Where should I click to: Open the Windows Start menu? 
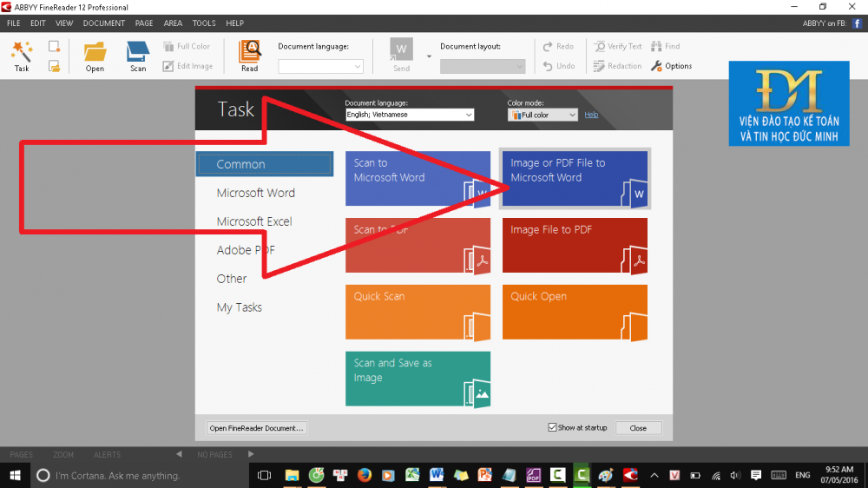[x=15, y=475]
